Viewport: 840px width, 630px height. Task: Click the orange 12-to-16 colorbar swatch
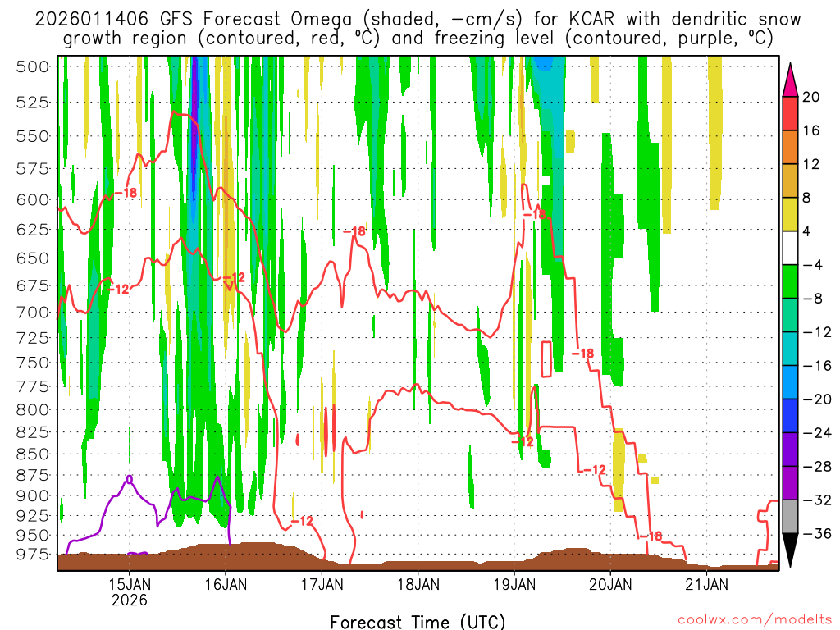[x=790, y=147]
